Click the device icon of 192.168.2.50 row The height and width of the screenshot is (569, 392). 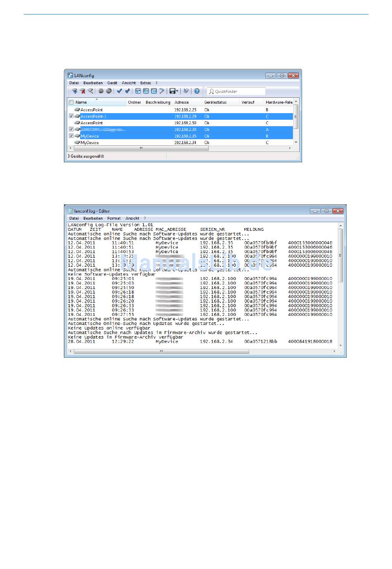[77, 123]
